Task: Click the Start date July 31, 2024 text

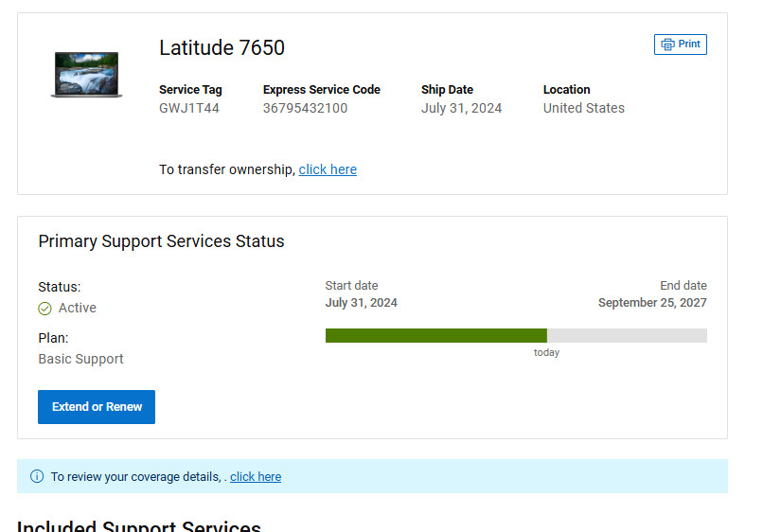Action: coord(361,303)
